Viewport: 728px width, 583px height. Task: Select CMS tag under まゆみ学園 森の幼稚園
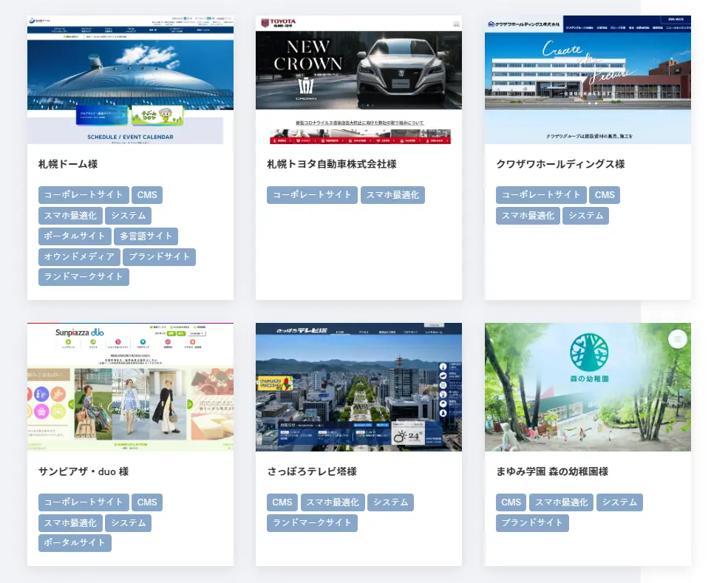click(x=511, y=502)
